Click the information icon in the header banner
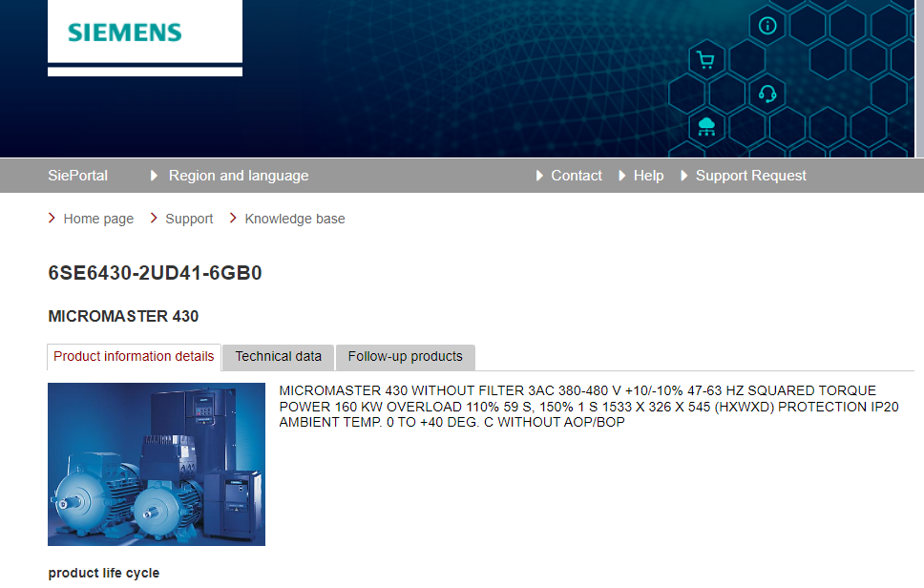 (767, 26)
